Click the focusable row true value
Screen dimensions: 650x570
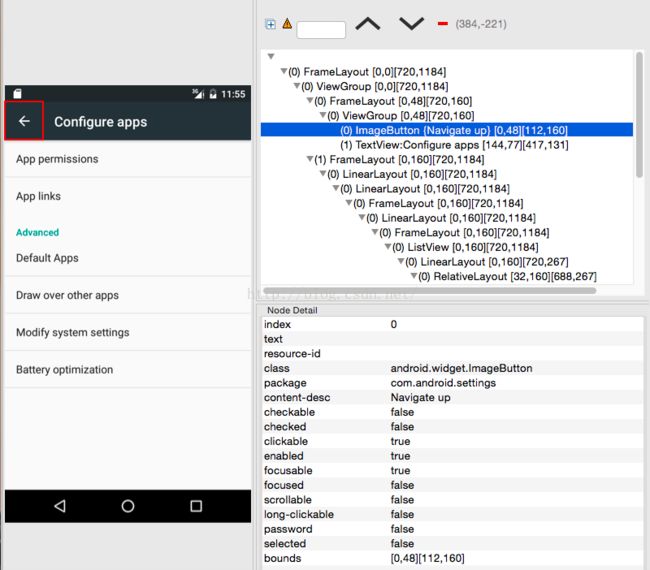400,471
